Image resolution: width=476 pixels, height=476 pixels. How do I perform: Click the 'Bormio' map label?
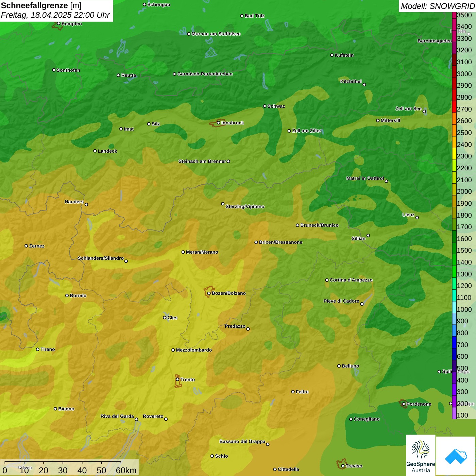78,295
